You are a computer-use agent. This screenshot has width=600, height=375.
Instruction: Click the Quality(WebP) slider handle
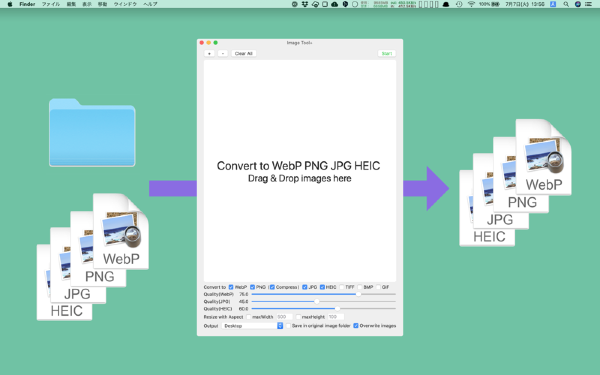tap(358, 294)
